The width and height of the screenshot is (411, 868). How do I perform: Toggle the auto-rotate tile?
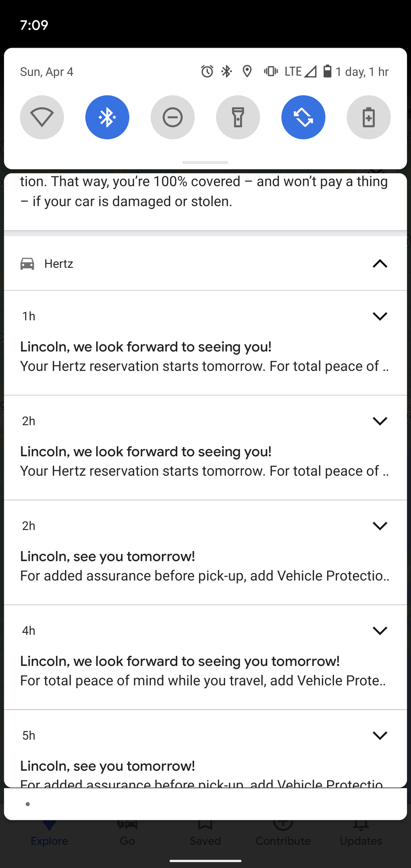pos(303,117)
